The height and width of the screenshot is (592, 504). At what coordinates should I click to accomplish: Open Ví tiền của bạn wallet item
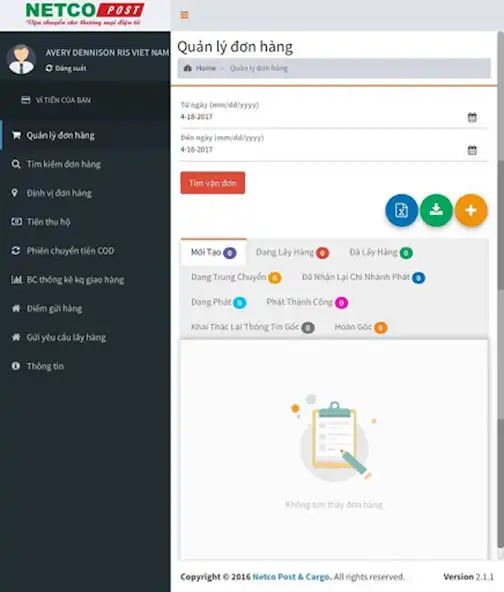[x=56, y=100]
